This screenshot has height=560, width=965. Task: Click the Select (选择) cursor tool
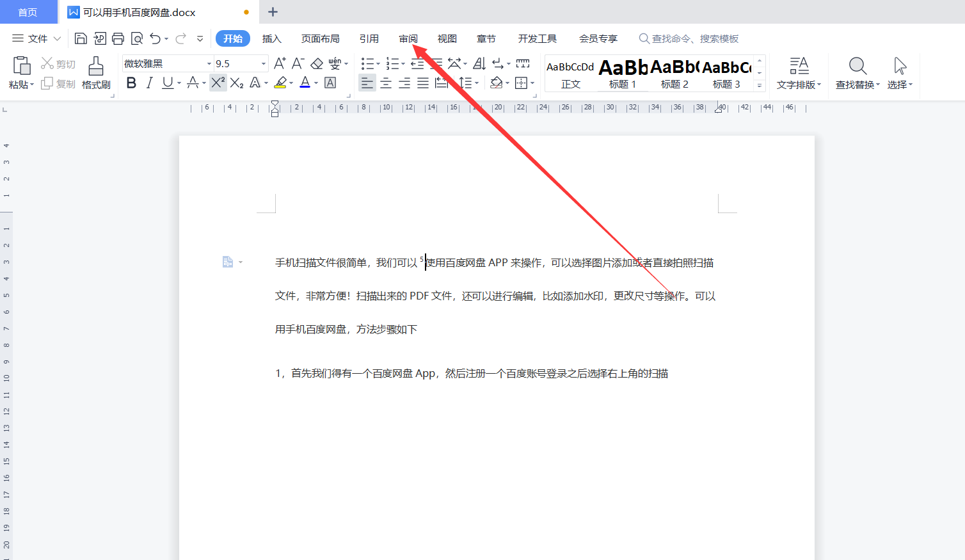900,73
